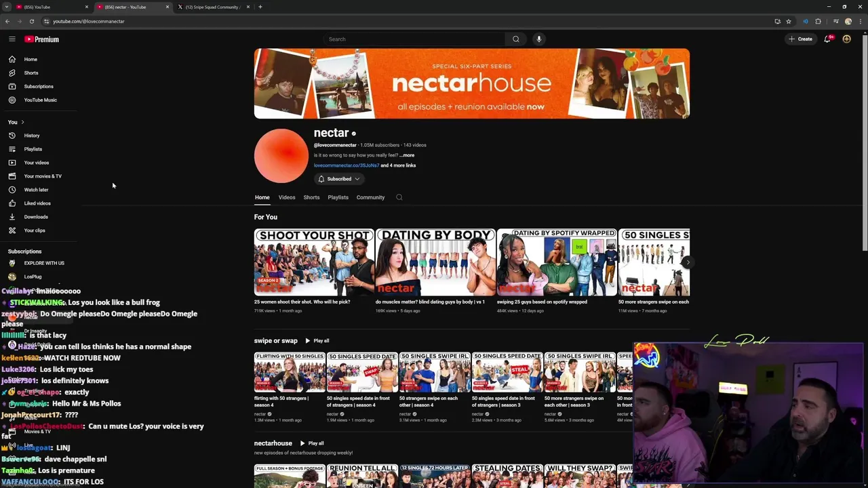The image size is (868, 488).
Task: Open the YouTube hamburger guide menu
Action: point(12,39)
